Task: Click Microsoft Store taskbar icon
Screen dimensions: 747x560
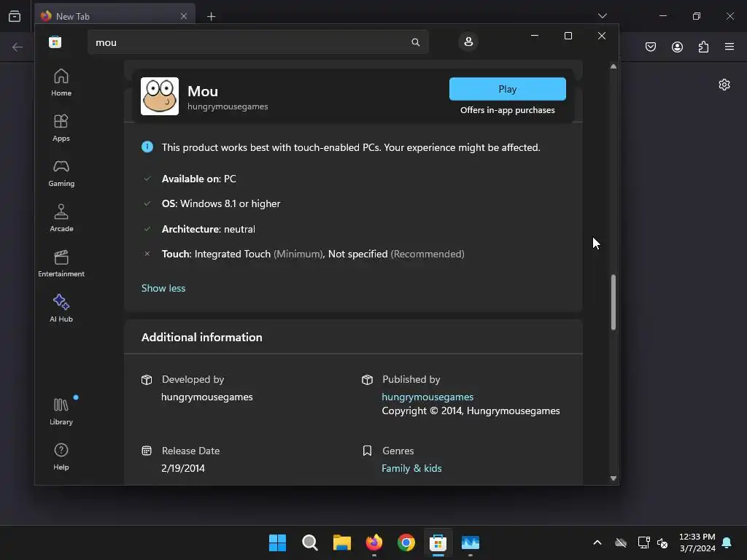Action: (438, 542)
